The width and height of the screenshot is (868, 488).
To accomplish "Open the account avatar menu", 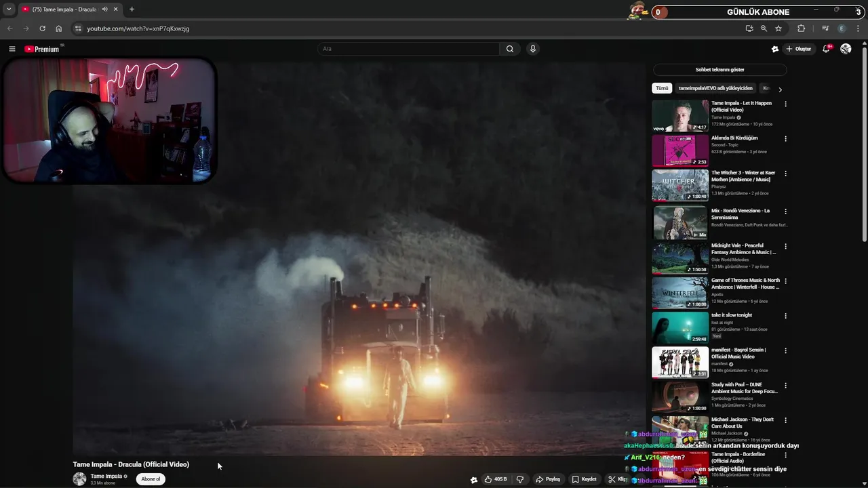I will (x=846, y=49).
